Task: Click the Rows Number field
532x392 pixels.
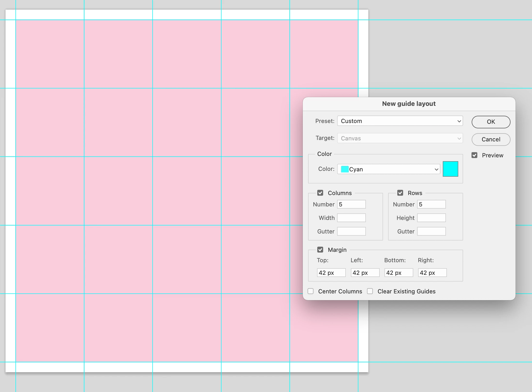Action: click(x=431, y=204)
